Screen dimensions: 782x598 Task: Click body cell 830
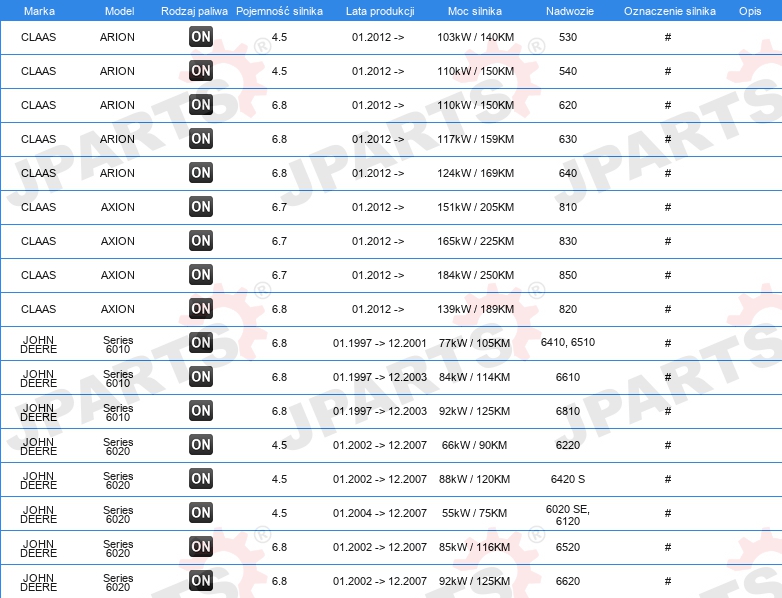click(x=568, y=241)
